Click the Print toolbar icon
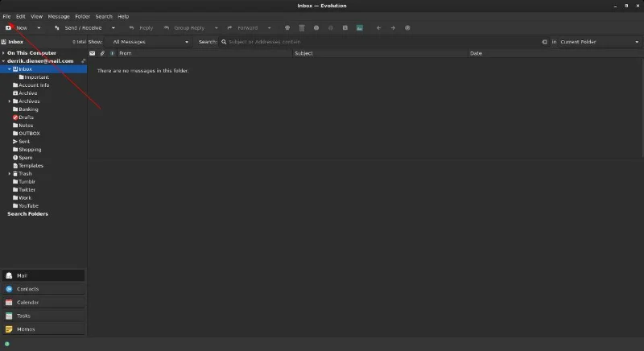 pos(287,28)
